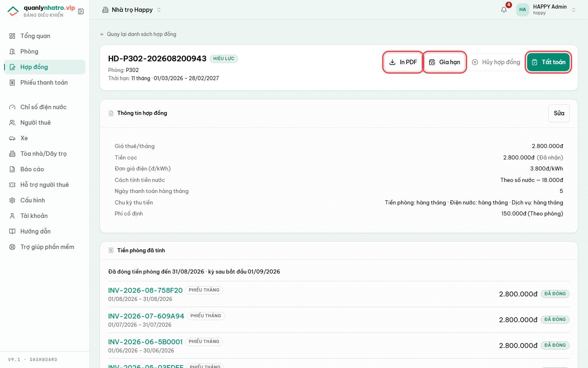Collapse the sidebar with the panel icon

[81, 11]
